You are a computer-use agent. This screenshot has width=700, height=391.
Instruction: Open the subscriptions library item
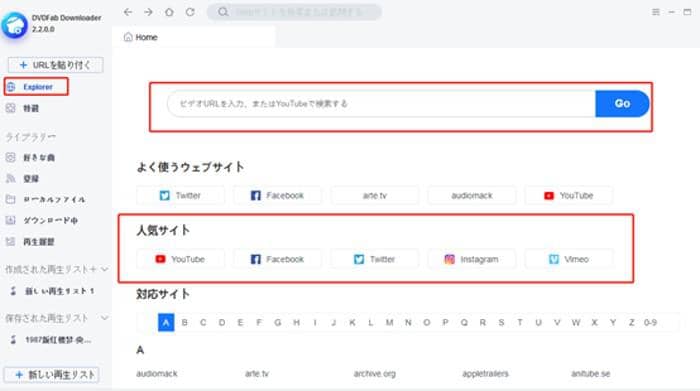23,179
